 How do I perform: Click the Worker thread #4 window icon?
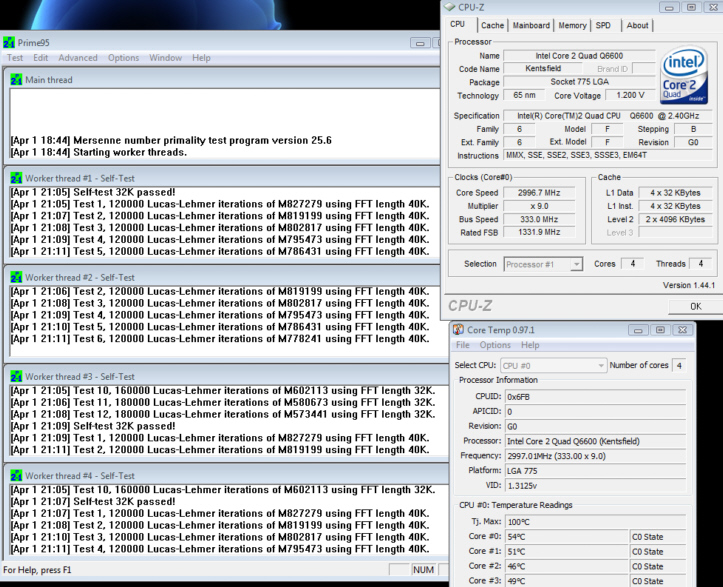[16, 476]
